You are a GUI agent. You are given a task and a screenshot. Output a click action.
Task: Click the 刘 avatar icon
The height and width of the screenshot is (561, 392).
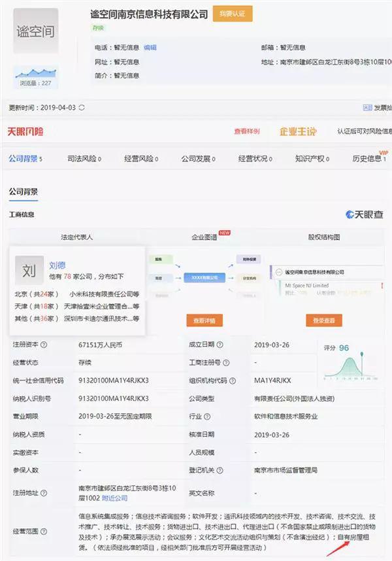pos(29,270)
